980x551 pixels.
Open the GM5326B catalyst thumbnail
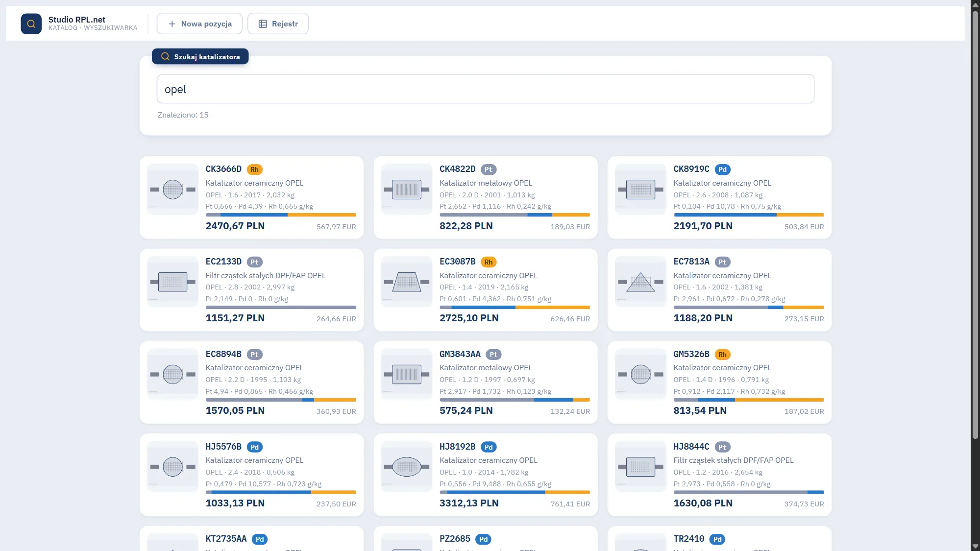640,374
